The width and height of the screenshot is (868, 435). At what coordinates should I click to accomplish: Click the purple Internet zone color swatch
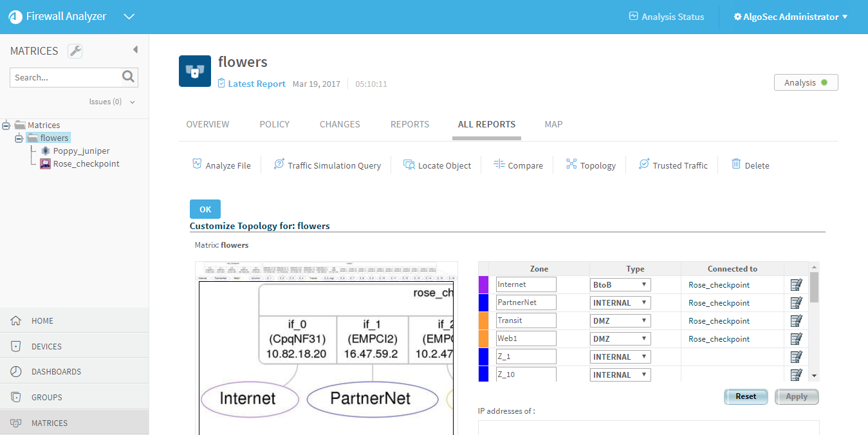click(484, 285)
